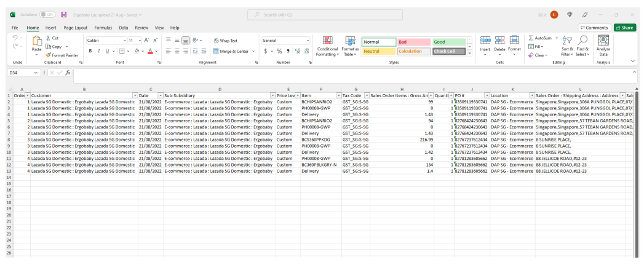The height and width of the screenshot is (265, 644).
Task: Open the Comments pane
Action: coord(594,28)
